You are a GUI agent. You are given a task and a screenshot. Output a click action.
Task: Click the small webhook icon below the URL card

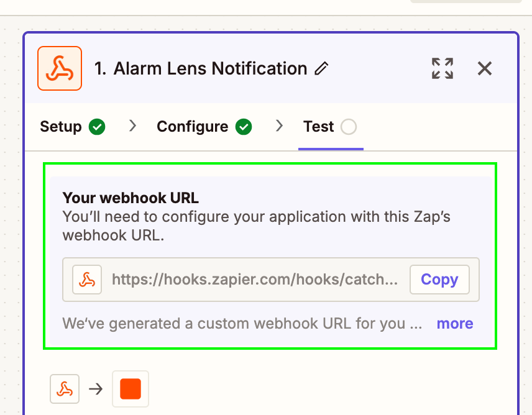[65, 389]
